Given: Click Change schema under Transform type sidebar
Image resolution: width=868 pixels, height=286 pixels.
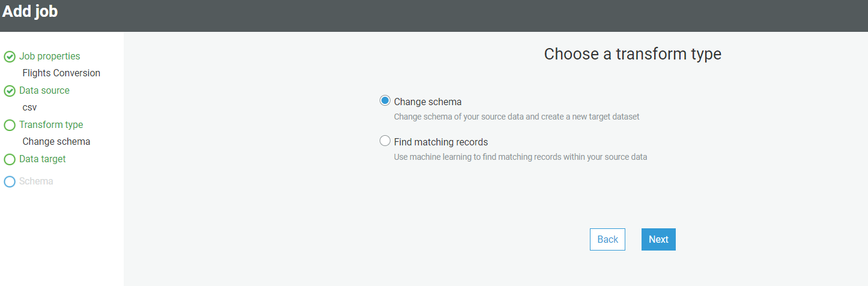Looking at the screenshot, I should [x=56, y=142].
